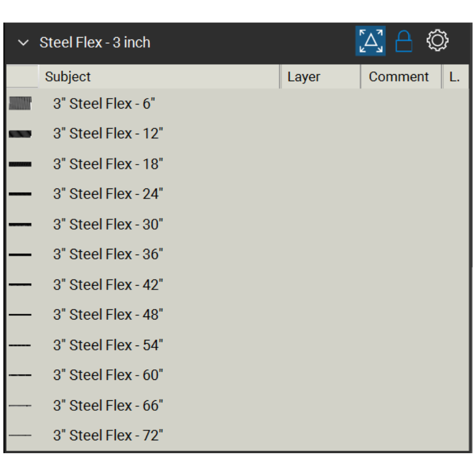476x476 pixels.
Task: Collapse the Steel Flex - 3 inch section
Action: (x=23, y=43)
